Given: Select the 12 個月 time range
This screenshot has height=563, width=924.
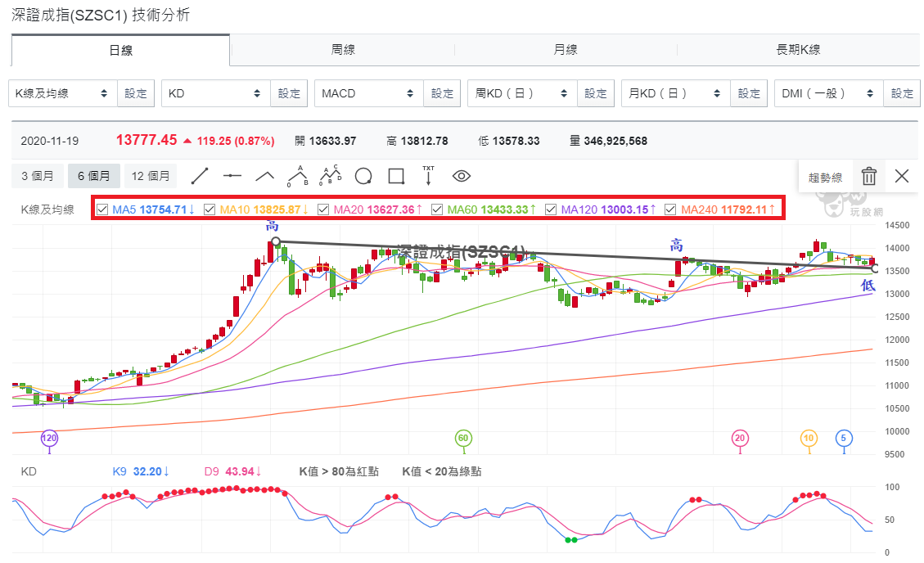Looking at the screenshot, I should (x=151, y=176).
